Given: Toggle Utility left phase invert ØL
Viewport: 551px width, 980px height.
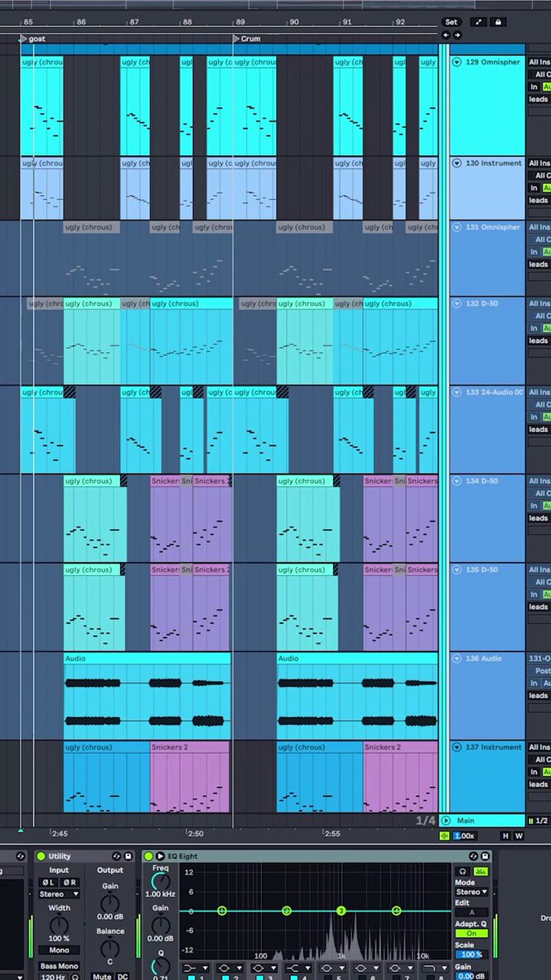Looking at the screenshot, I should point(49,882).
